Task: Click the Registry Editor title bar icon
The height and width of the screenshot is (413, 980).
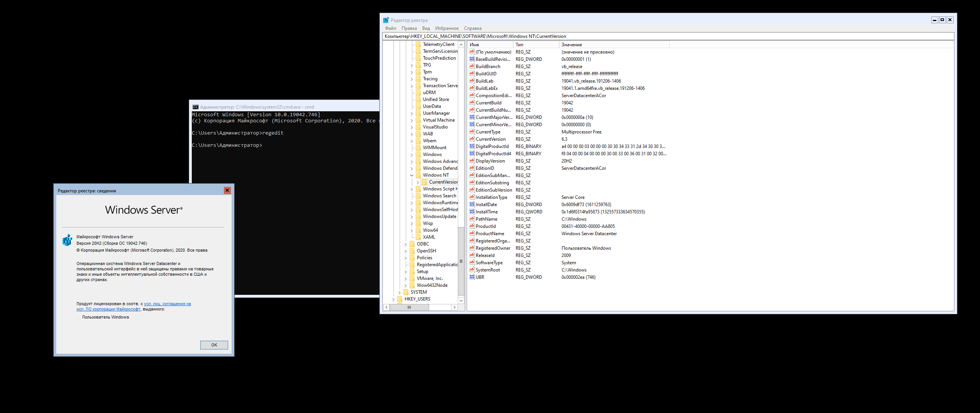Action: tap(386, 20)
